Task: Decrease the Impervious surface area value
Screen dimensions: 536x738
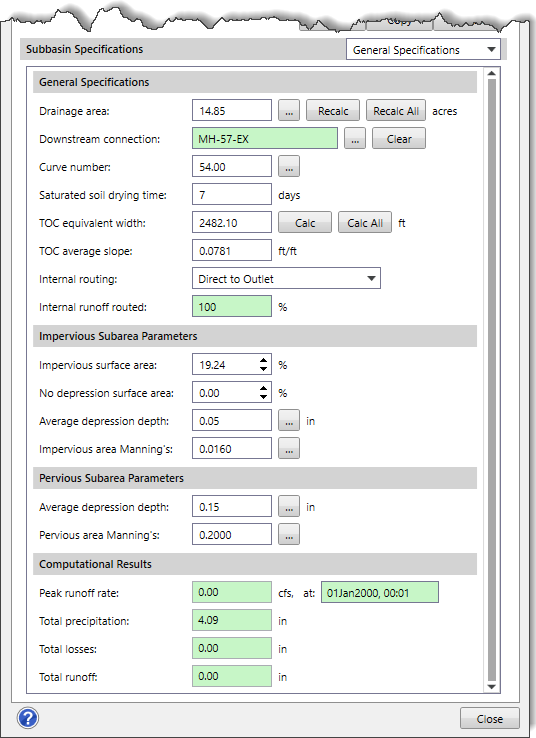Action: point(264,369)
